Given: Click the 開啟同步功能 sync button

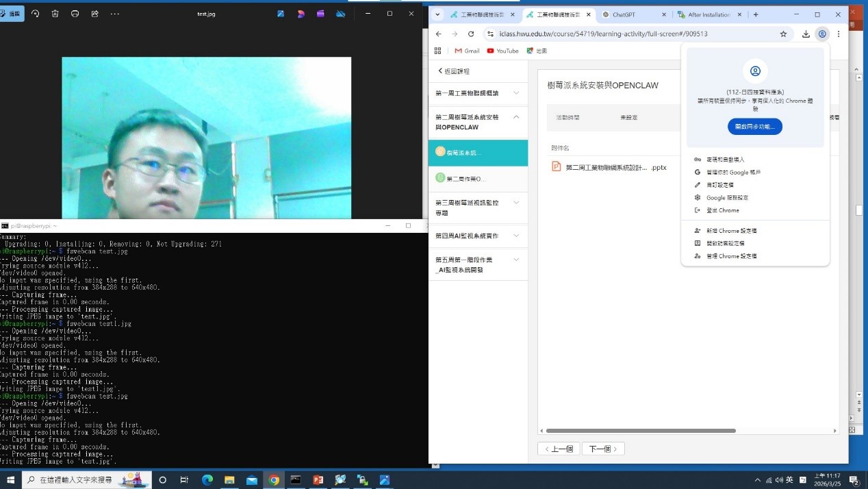Looking at the screenshot, I should 754,126.
